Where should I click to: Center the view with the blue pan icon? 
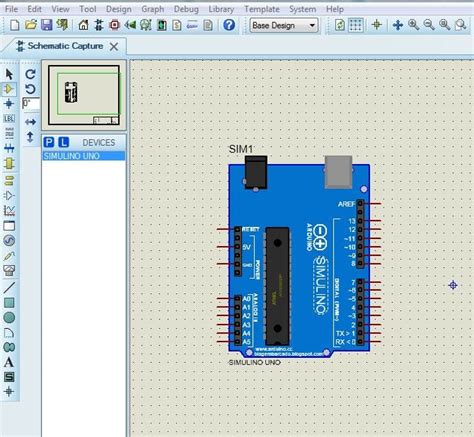point(398,25)
